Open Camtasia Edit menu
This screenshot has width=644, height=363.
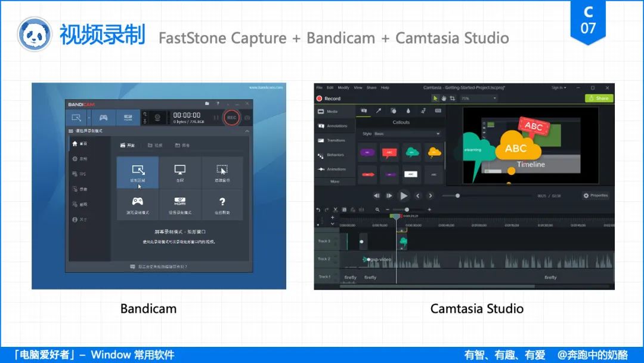pos(330,88)
